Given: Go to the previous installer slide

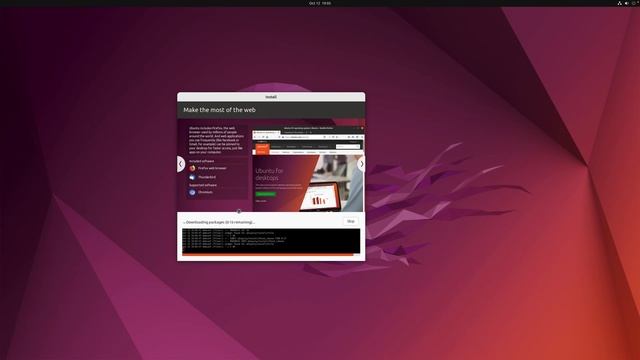Looking at the screenshot, I should pos(181,164).
